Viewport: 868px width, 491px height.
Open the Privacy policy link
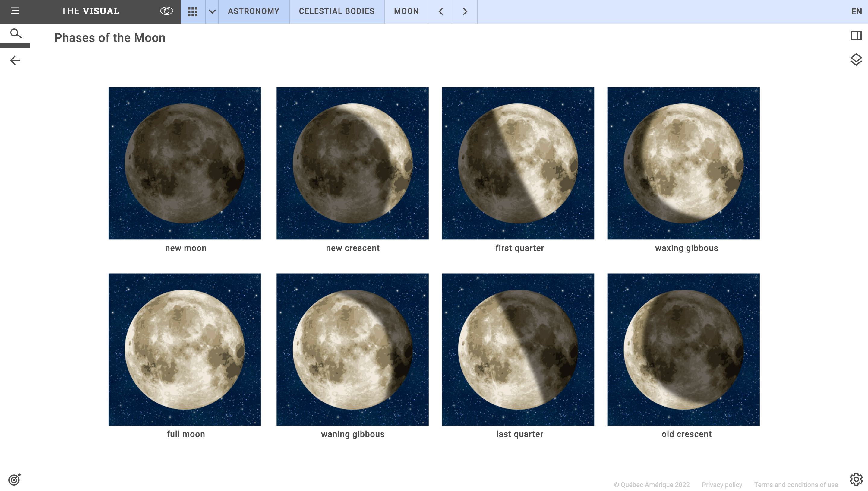(722, 485)
